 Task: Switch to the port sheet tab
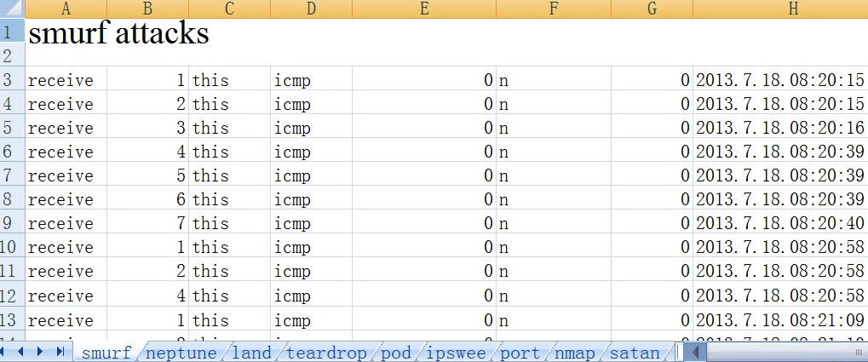(520, 353)
